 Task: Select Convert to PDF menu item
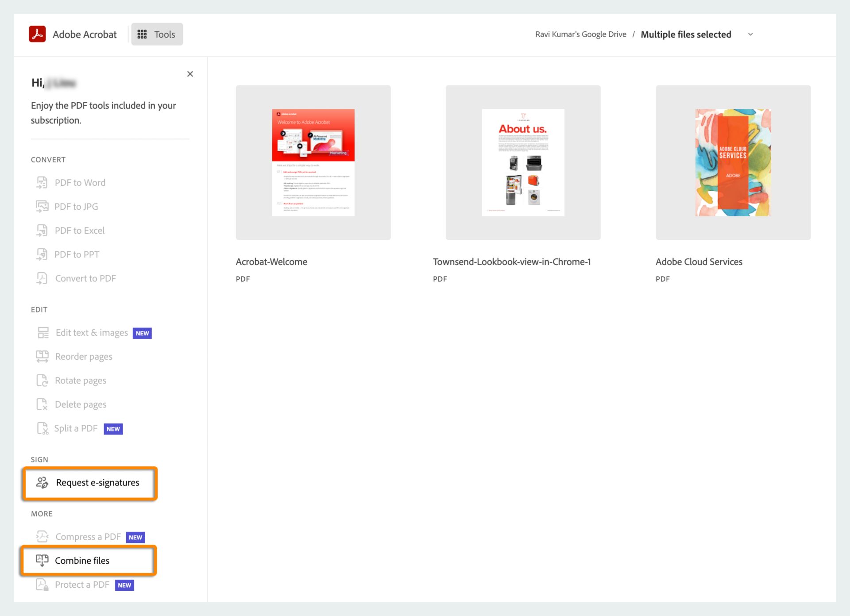tap(85, 277)
